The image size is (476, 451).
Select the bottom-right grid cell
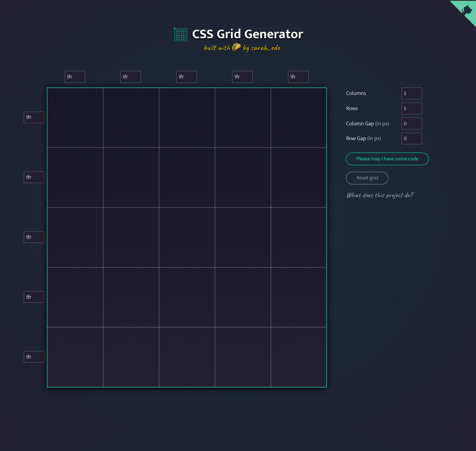tap(299, 357)
